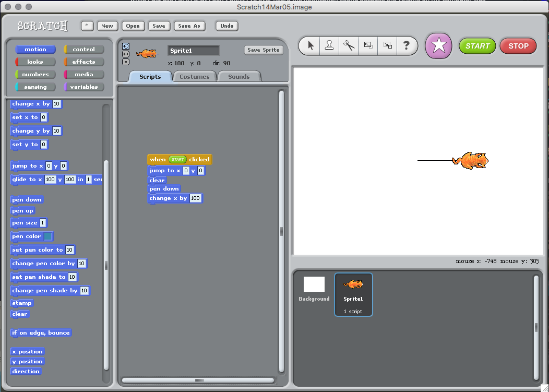Click the jump to x y script block
The width and height of the screenshot is (549, 392).
pyautogui.click(x=176, y=171)
